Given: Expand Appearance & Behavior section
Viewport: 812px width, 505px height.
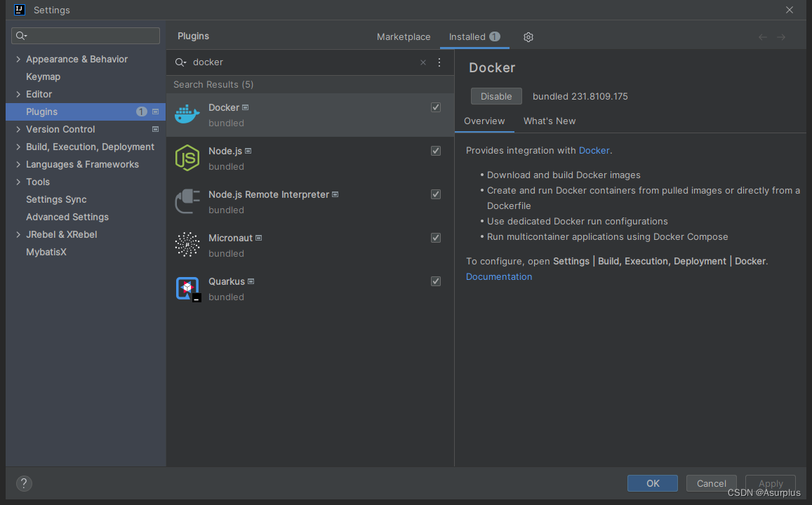Looking at the screenshot, I should [18, 59].
